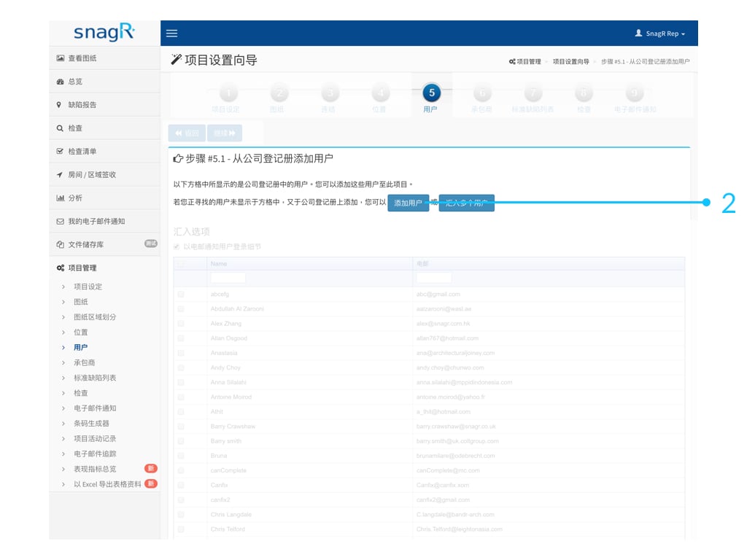Select wizard step 9 电子邮件通知
This screenshot has height=560, width=747.
(634, 93)
